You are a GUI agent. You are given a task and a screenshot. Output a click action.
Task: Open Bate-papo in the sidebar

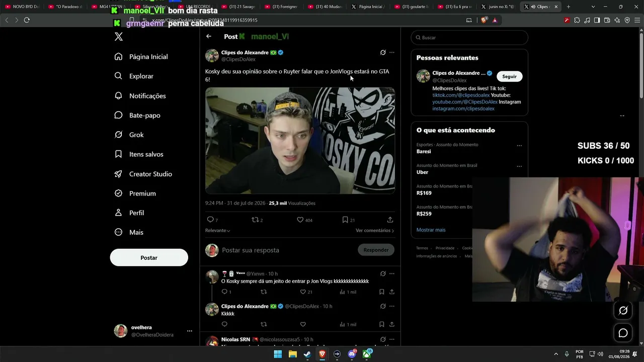pos(137,115)
